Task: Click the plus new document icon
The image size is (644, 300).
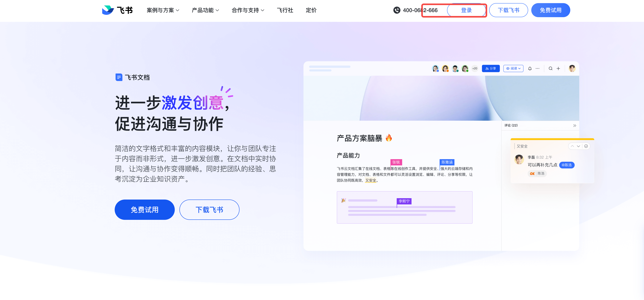Action: 558,68
